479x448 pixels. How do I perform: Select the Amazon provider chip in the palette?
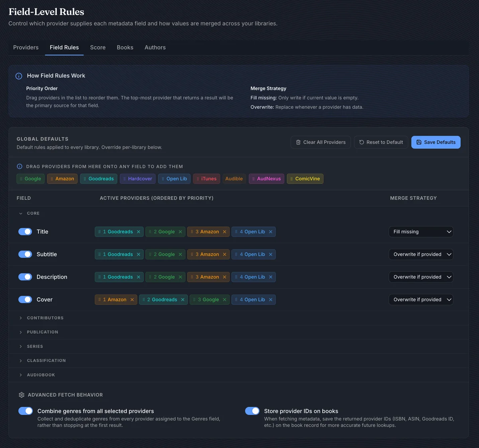pos(62,179)
